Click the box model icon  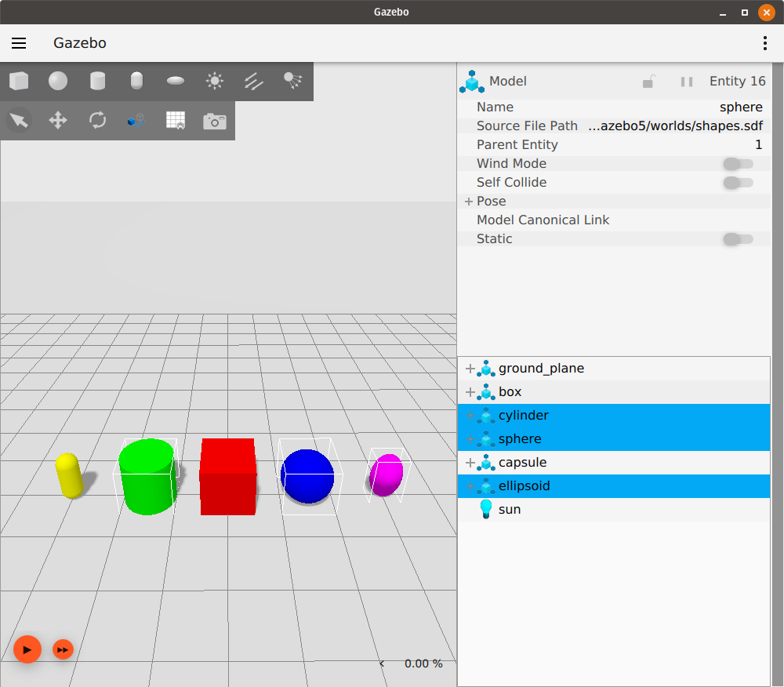pos(485,392)
